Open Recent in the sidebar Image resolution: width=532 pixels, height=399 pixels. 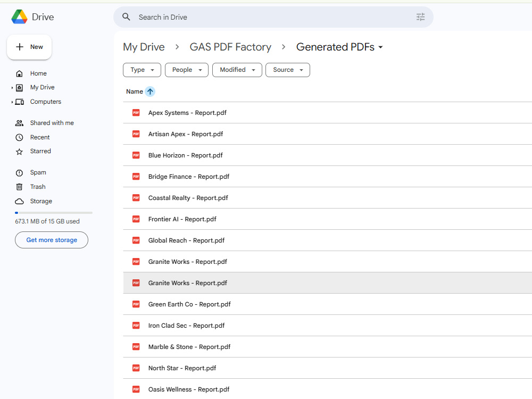tap(40, 137)
